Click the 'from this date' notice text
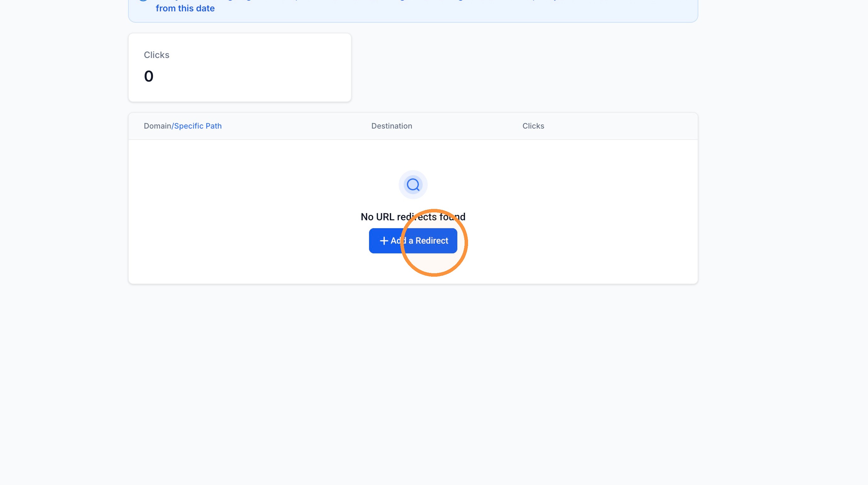This screenshot has height=485, width=868. point(185,8)
